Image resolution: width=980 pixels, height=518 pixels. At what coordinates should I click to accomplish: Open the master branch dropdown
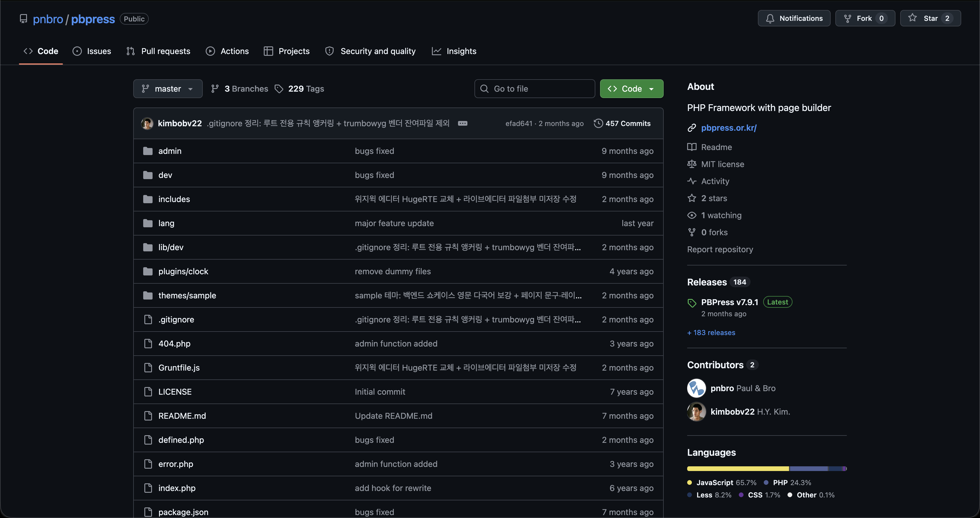(168, 89)
